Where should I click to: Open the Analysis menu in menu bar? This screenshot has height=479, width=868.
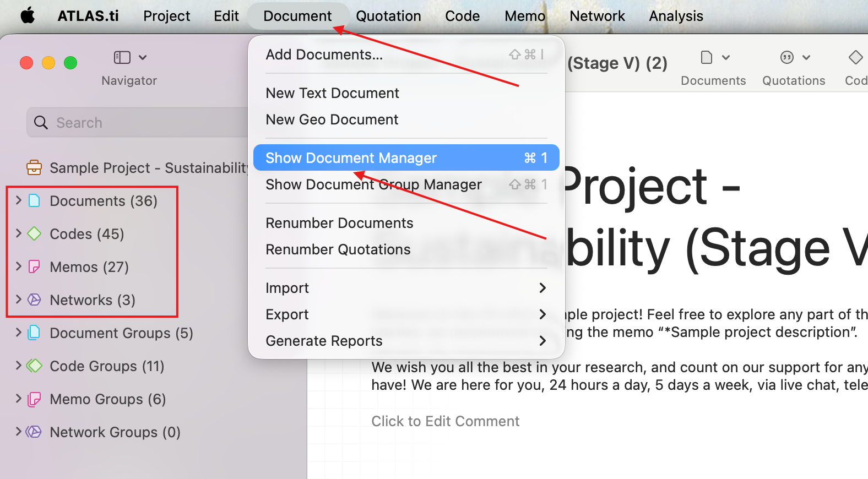[x=676, y=16]
